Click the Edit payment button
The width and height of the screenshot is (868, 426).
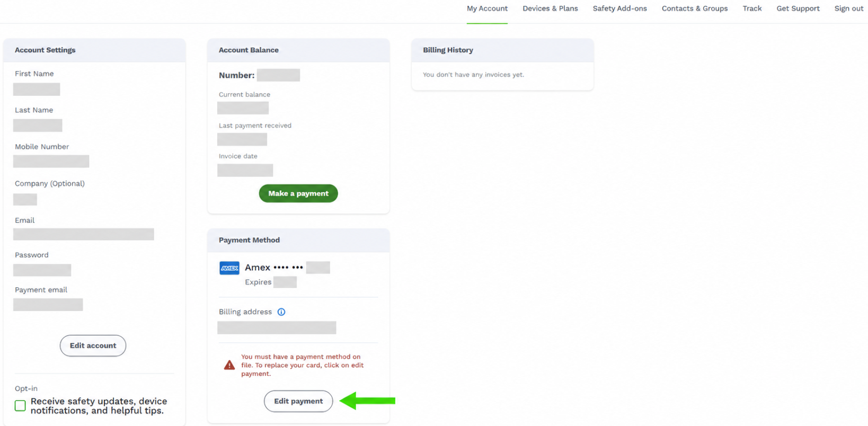tap(298, 401)
